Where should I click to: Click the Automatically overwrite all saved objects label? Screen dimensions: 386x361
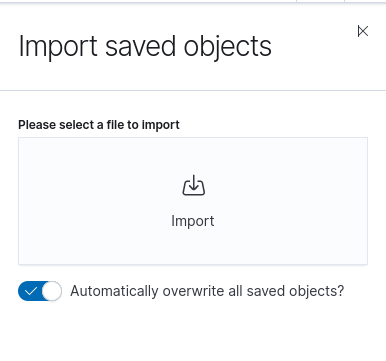pyautogui.click(x=207, y=291)
